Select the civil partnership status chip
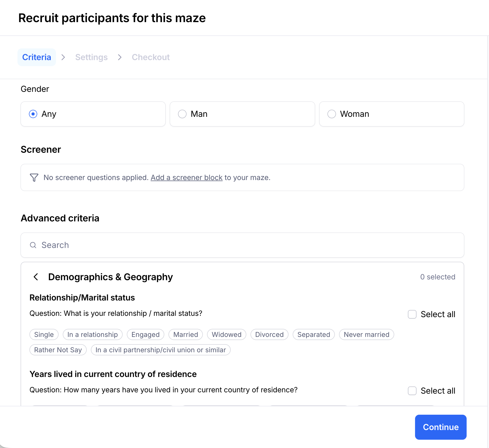The height and width of the screenshot is (448, 489). click(x=161, y=350)
